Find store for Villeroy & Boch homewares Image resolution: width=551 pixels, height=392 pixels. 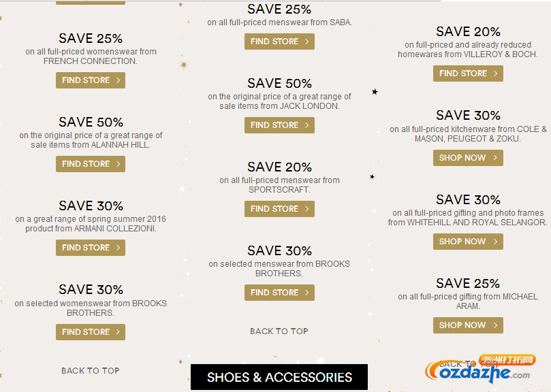coord(468,73)
